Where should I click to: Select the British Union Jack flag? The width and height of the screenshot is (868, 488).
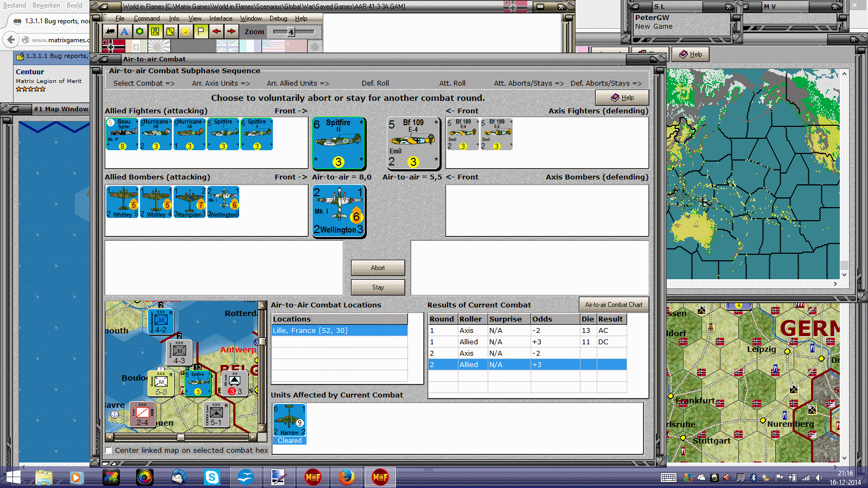(227, 46)
